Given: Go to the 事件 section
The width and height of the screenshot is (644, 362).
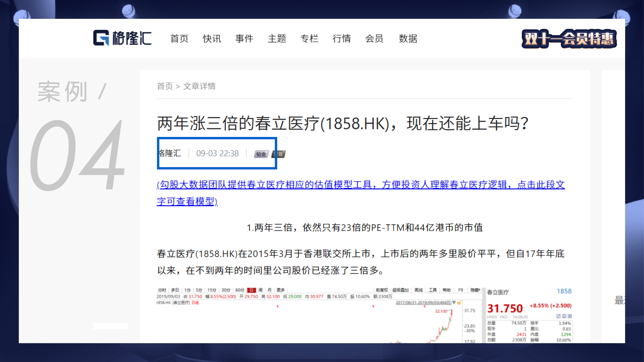Looking at the screenshot, I should point(244,39).
